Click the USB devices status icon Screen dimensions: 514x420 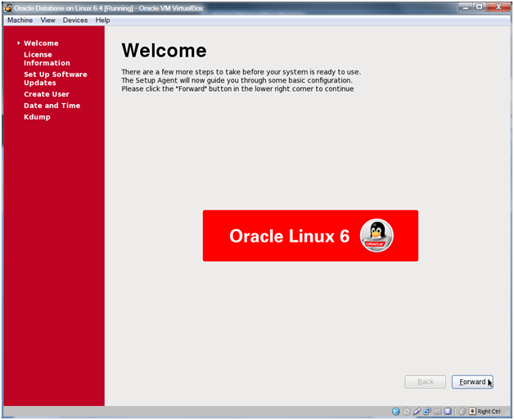tap(417, 411)
